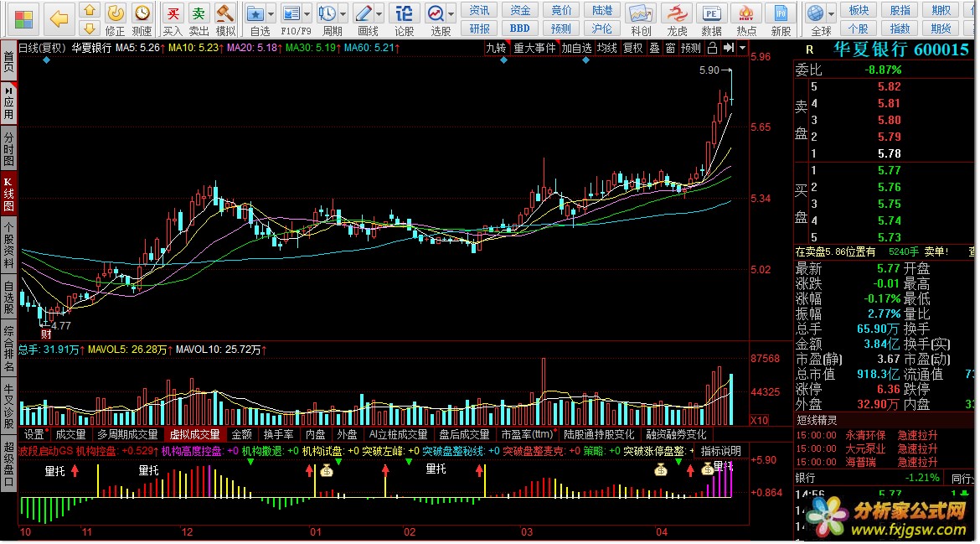Screen dimensions: 980x544
Task: Toggle 窗 multi-window mode
Action: coord(670,48)
